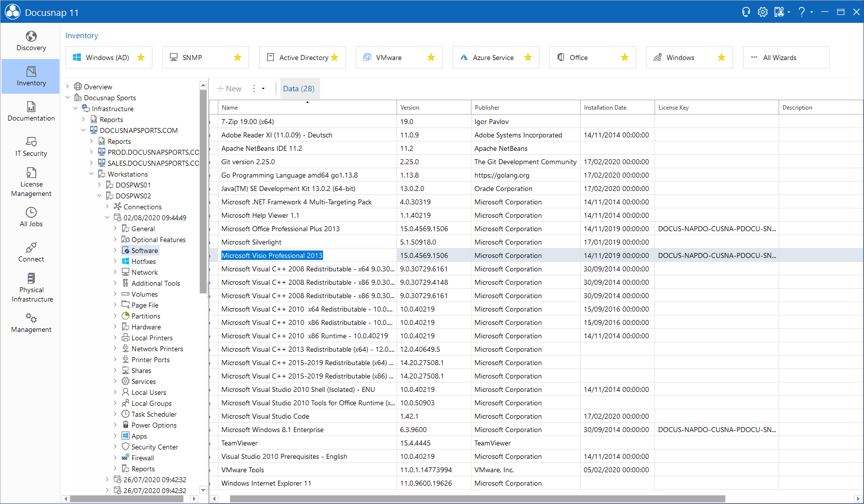Select Optional Features tree icon

pos(126,240)
